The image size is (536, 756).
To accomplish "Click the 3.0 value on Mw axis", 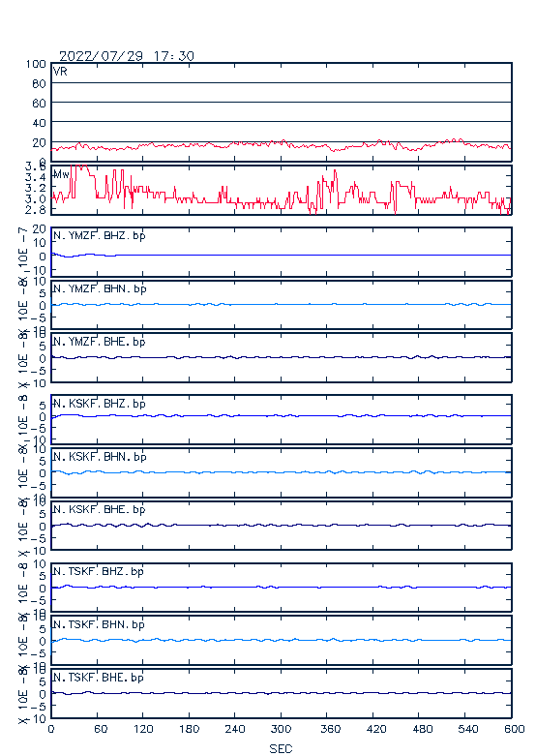I will click(35, 198).
